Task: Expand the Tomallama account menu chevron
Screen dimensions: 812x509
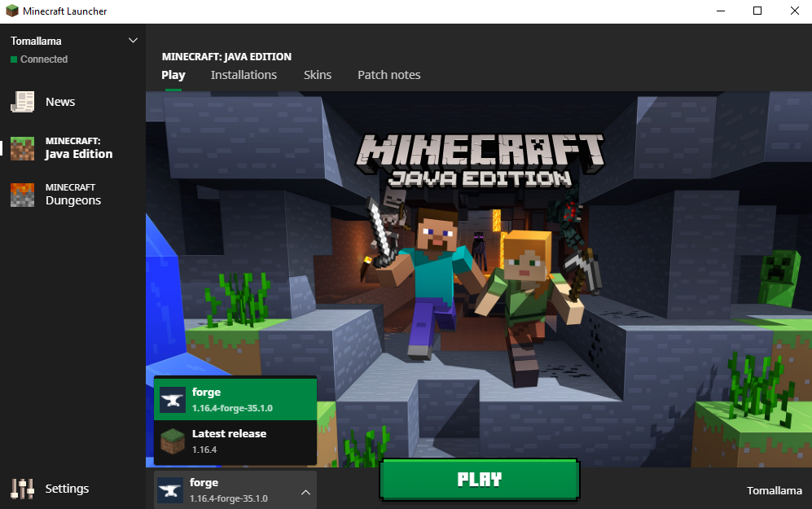Action: 133,41
